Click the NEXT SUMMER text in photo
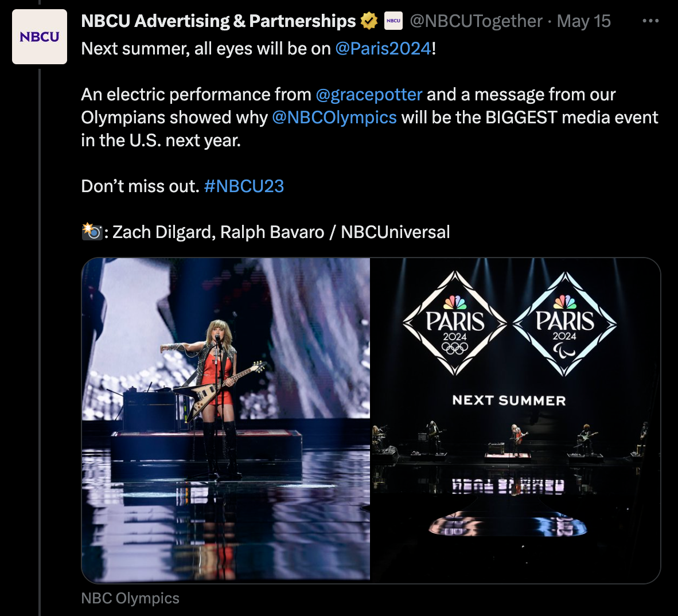 (x=509, y=400)
